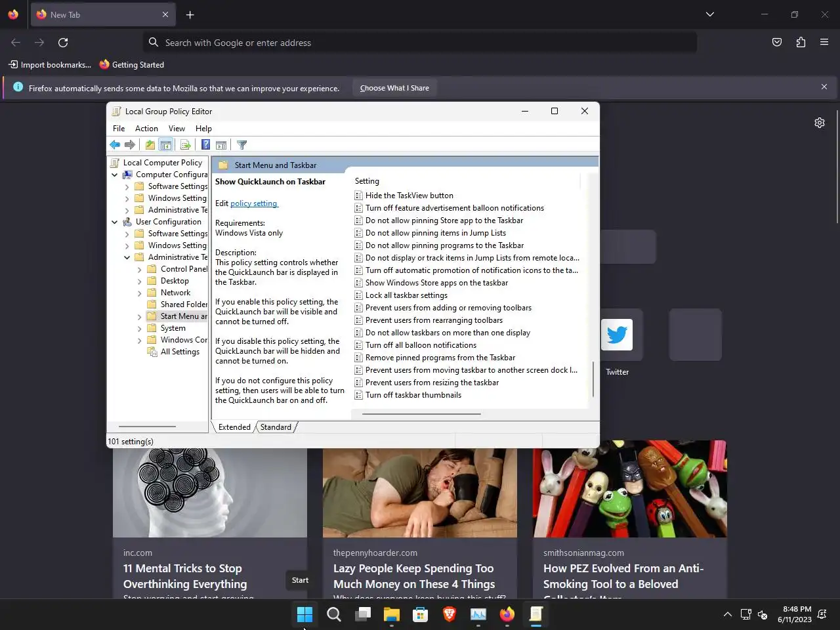Click the 'policy setting' edit link
Viewport: 840px width, 630px height.
point(254,203)
